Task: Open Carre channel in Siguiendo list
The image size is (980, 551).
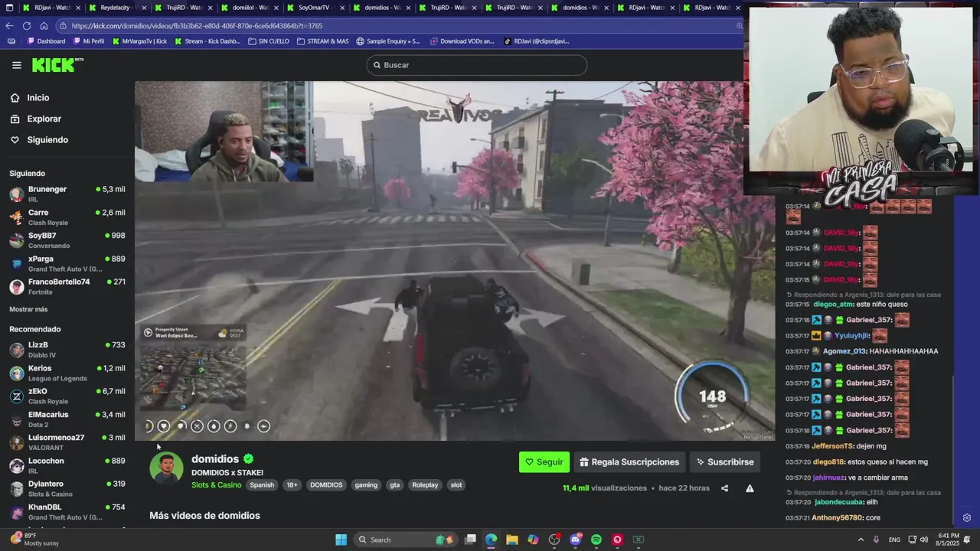Action: 67,217
